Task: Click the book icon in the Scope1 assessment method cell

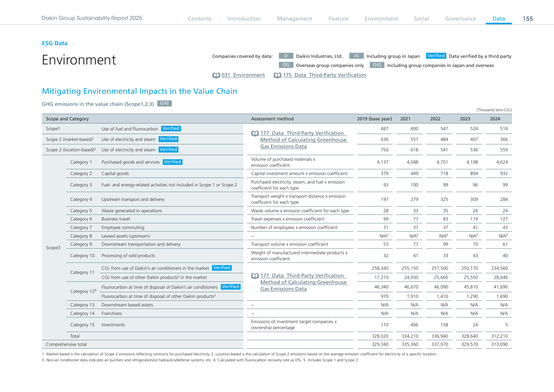Action: (x=255, y=133)
